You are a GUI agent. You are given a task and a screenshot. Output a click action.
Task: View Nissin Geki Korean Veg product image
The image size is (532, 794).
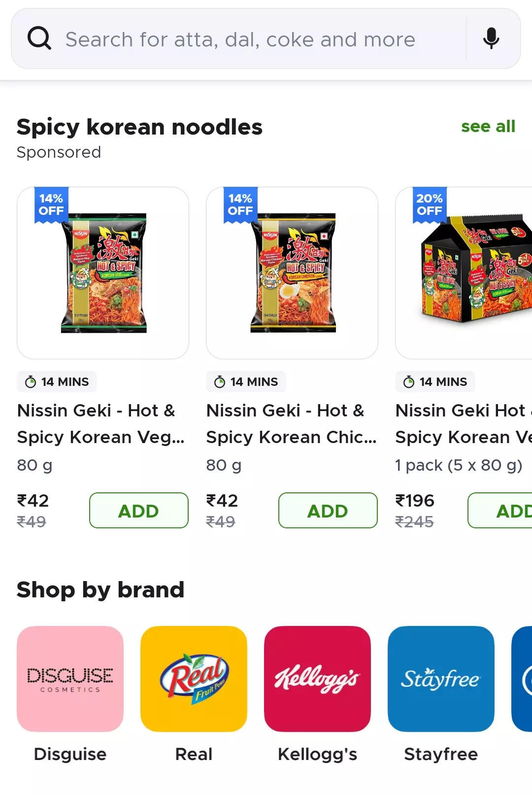coord(103,273)
